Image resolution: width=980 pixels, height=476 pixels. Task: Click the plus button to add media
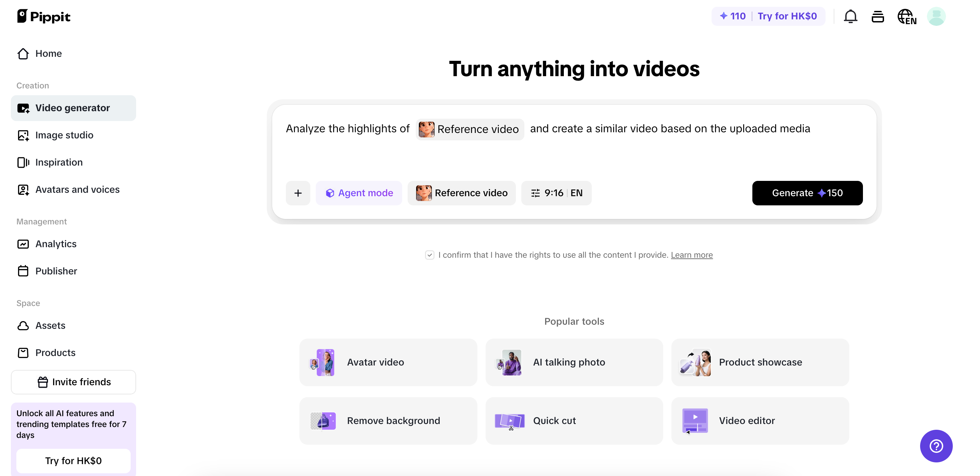pyautogui.click(x=298, y=193)
